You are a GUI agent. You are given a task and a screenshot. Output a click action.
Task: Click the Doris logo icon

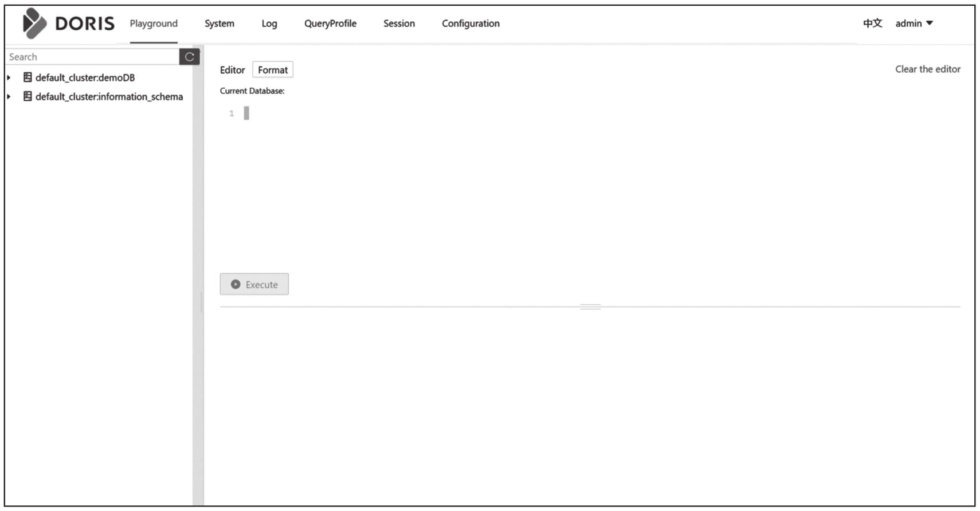tap(34, 23)
